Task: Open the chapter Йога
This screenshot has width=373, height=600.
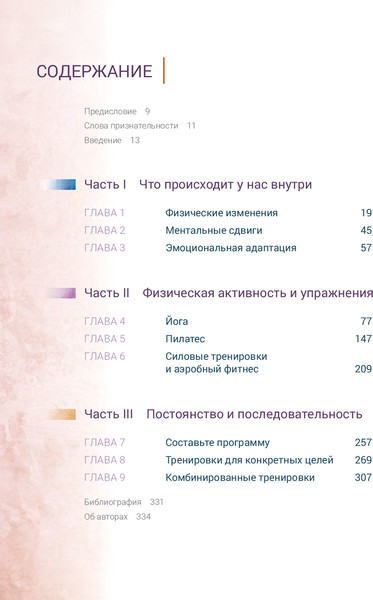Action: (x=177, y=321)
